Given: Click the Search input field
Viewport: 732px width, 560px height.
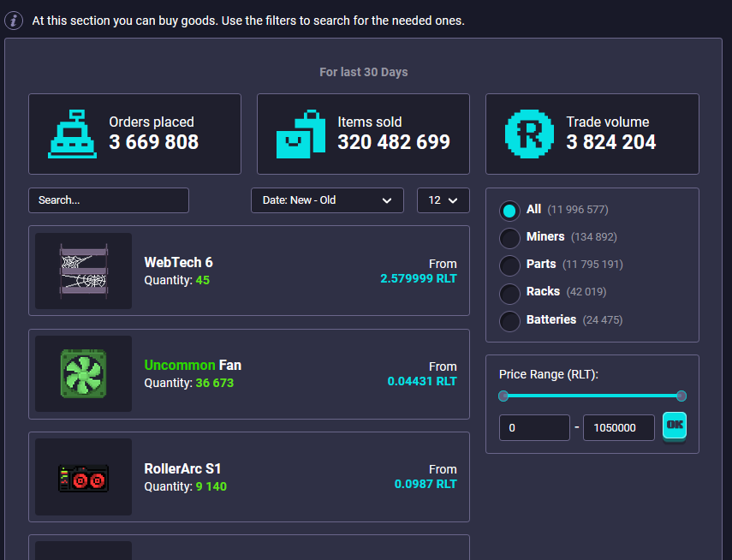Looking at the screenshot, I should point(109,200).
